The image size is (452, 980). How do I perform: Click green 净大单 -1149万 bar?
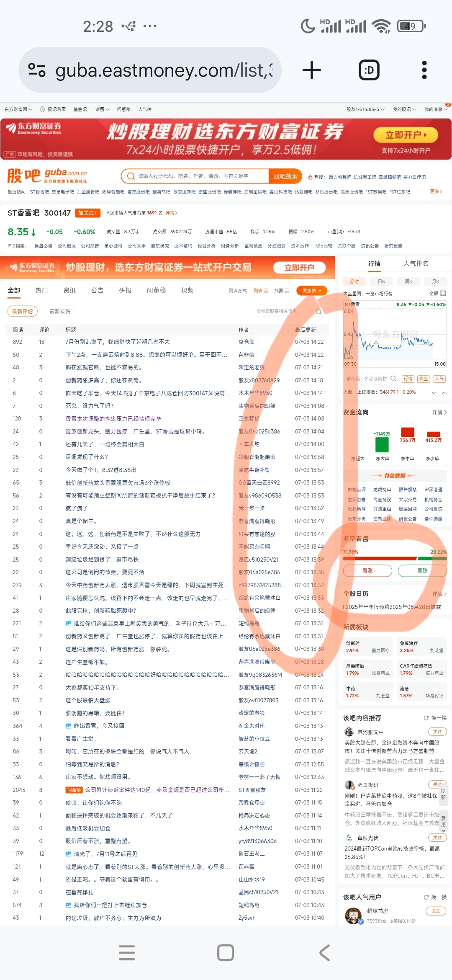pos(382,445)
